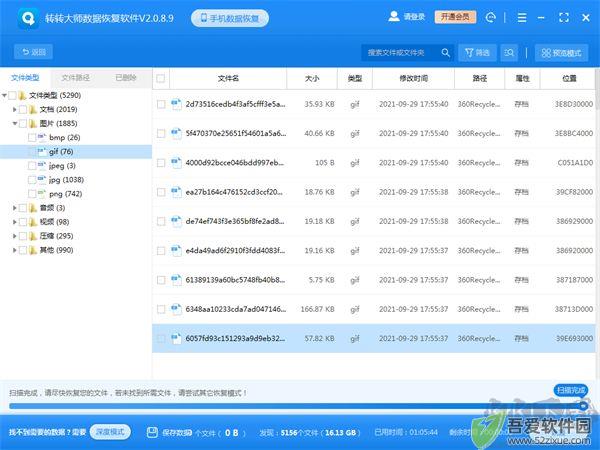Select the gif (76) tree item
600x450 pixels.
pos(76,152)
